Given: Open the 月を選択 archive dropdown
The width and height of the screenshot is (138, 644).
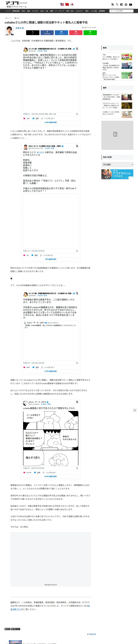Looking at the screenshot, I should 117,165.
